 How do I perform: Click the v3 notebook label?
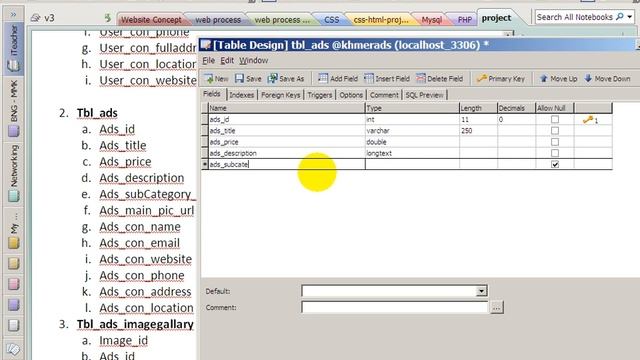pyautogui.click(x=49, y=18)
